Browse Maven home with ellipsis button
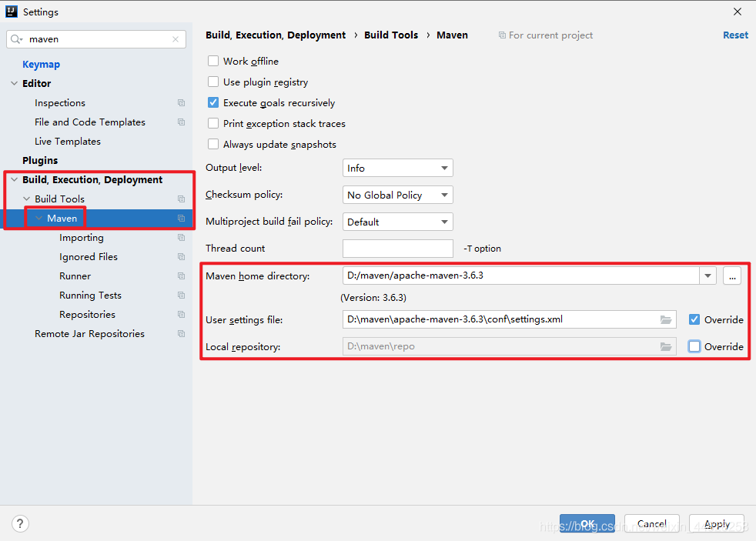Viewport: 756px width, 541px height. coord(732,276)
